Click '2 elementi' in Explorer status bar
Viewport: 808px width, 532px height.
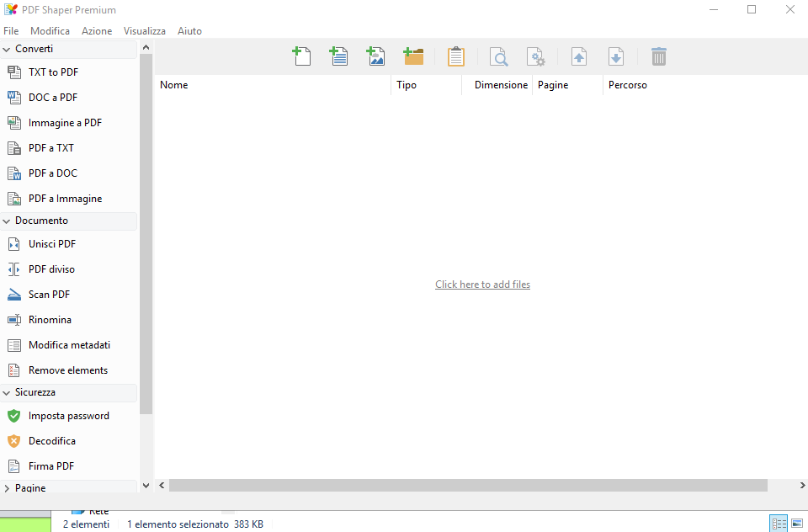(86, 524)
